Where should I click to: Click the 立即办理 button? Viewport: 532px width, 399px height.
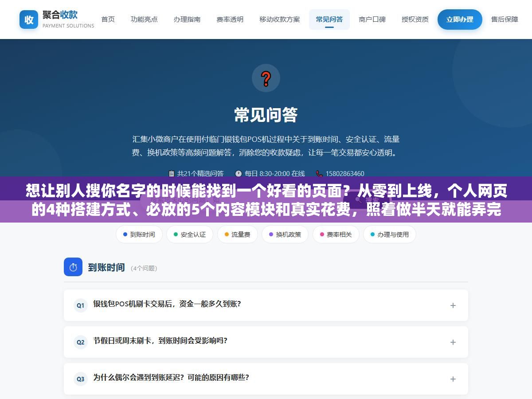point(460,20)
